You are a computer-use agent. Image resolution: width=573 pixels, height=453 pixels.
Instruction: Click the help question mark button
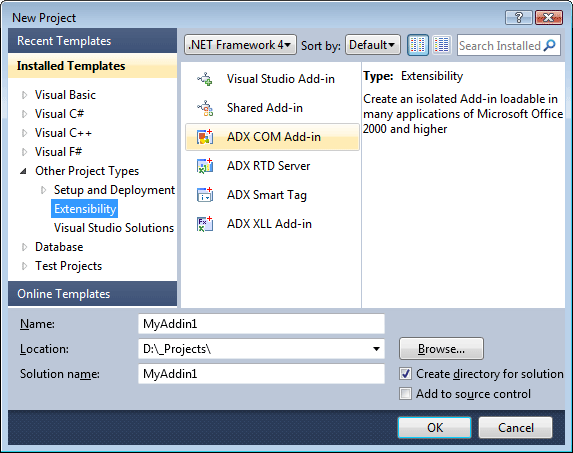[519, 18]
